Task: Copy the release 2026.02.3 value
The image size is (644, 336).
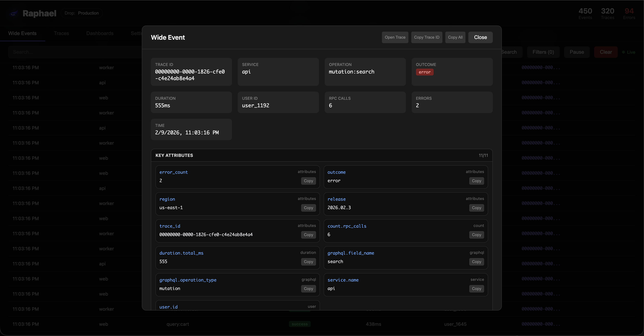Action: [476, 208]
